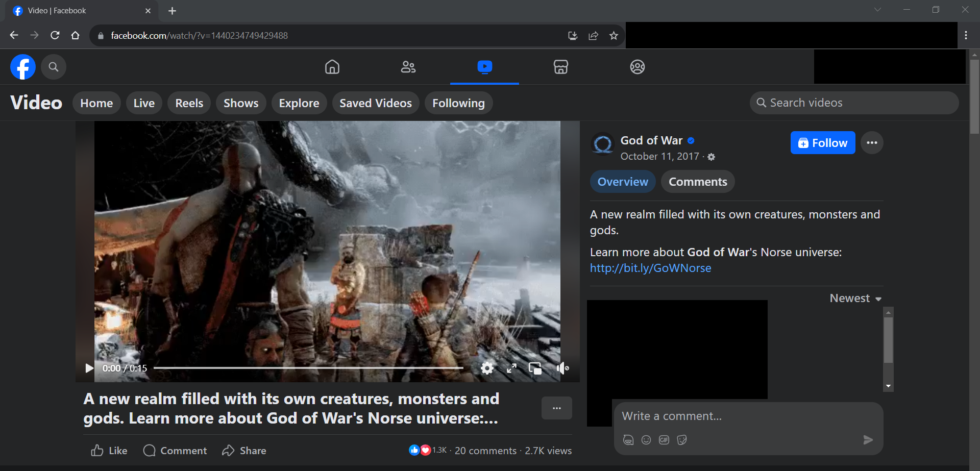Open Facebook Marketplace icon in top navigation
Image resolution: width=980 pixels, height=471 pixels.
(560, 67)
